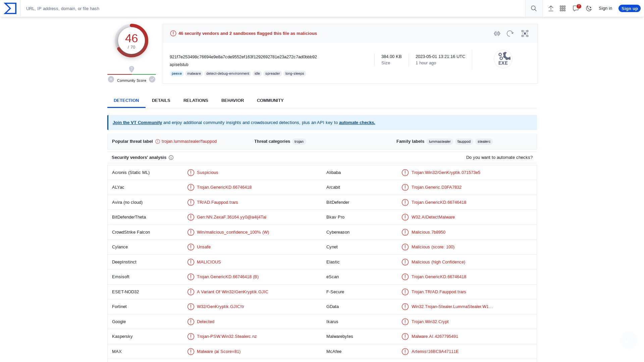Click the CrowdStrike Falcon vendor name

pyautogui.click(x=131, y=232)
